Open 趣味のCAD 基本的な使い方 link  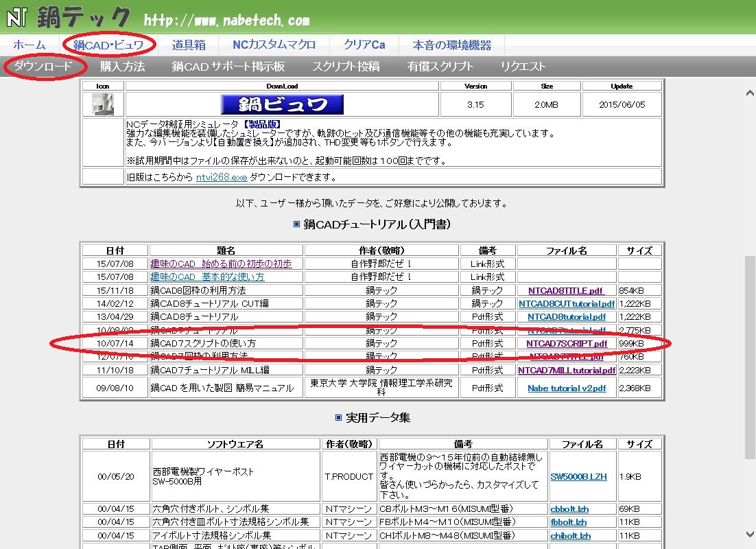pos(207,277)
